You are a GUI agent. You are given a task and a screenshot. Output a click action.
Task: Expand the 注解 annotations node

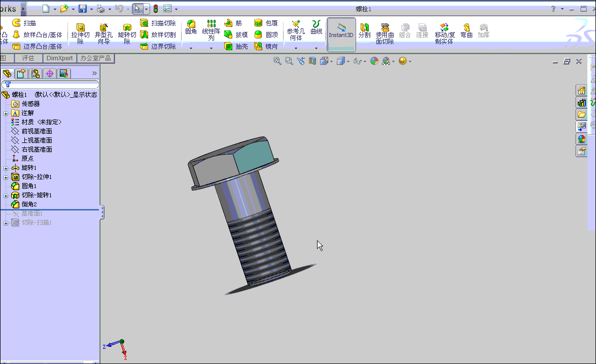[x=6, y=114]
